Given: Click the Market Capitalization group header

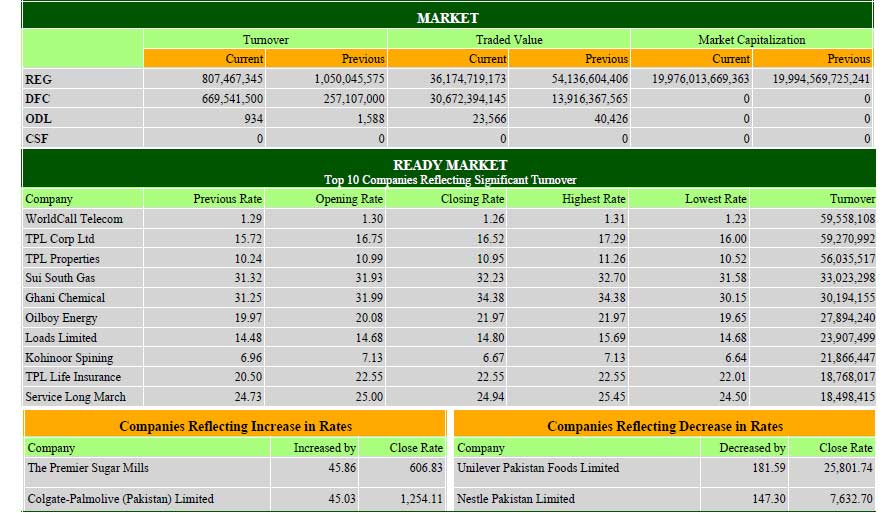Looking at the screenshot, I should (x=751, y=40).
